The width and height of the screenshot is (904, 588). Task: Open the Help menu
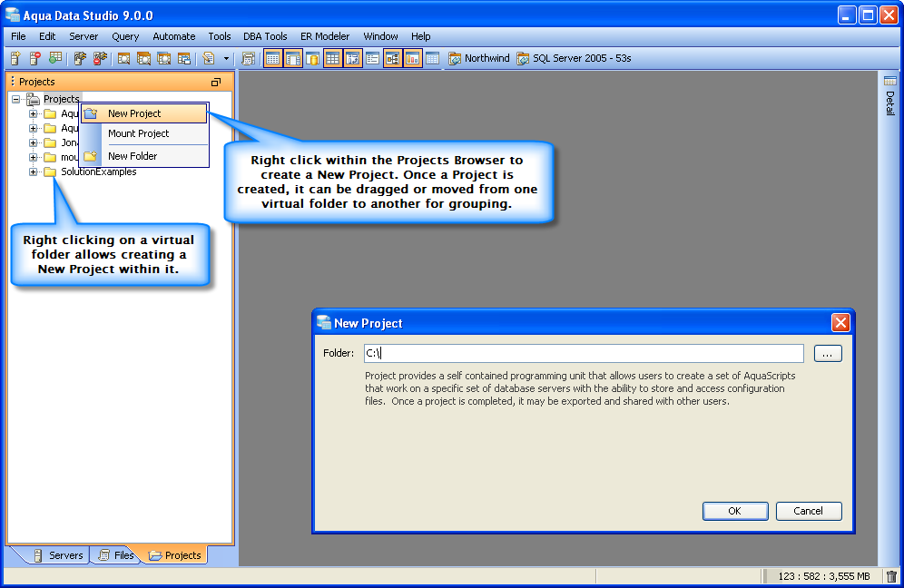point(421,36)
